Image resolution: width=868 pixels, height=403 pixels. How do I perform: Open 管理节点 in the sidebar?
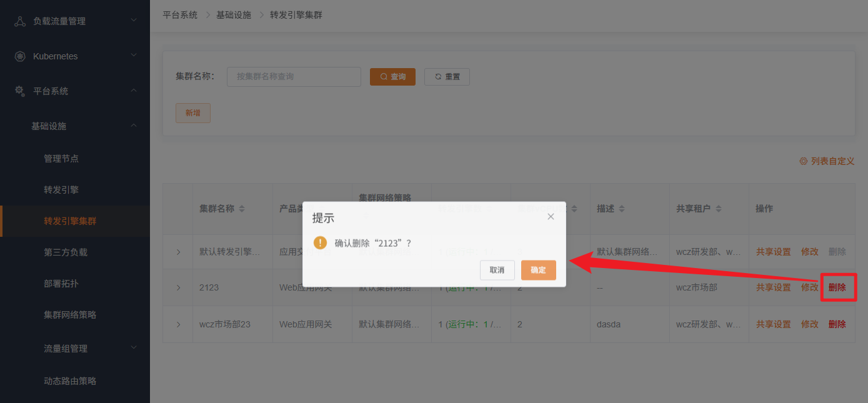61,159
